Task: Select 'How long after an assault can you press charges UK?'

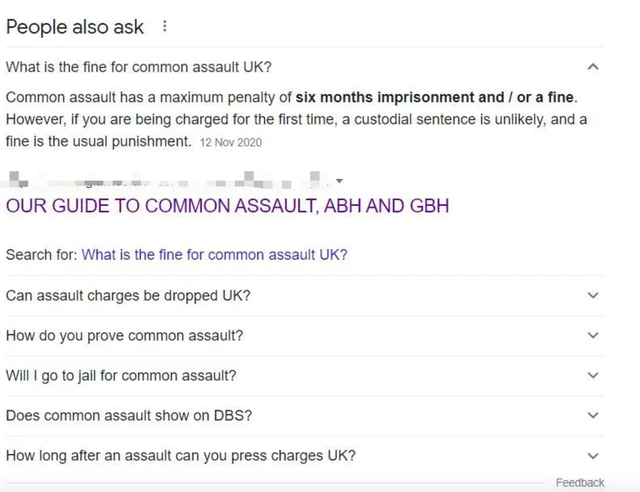Action: (180, 456)
